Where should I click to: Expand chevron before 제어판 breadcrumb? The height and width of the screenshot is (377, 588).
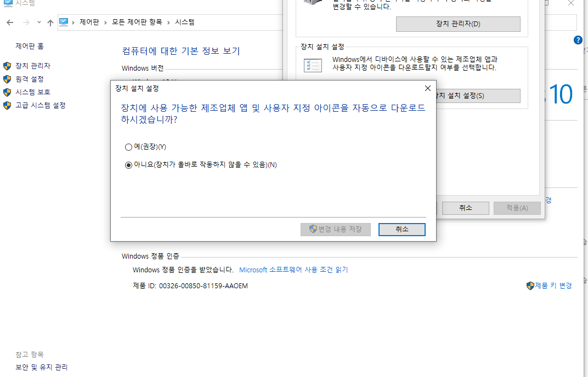pyautogui.click(x=73, y=23)
